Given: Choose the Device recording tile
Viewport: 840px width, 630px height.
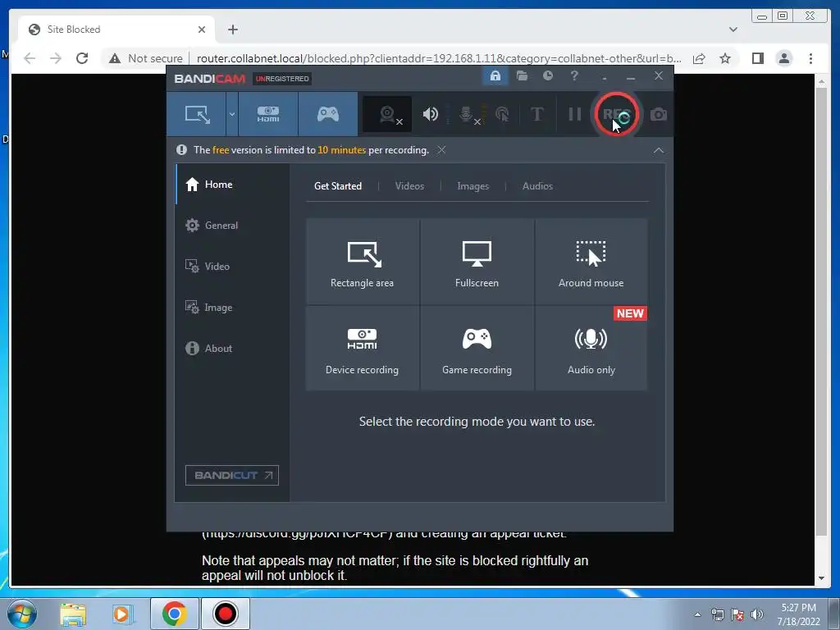Looking at the screenshot, I should pos(362,348).
